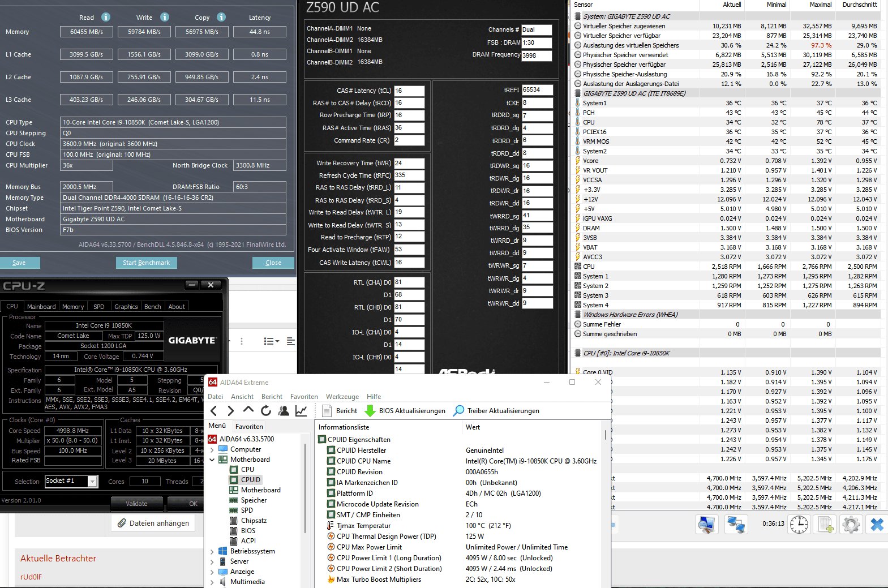Open HWiNFO settings gear icon

pos(851,525)
